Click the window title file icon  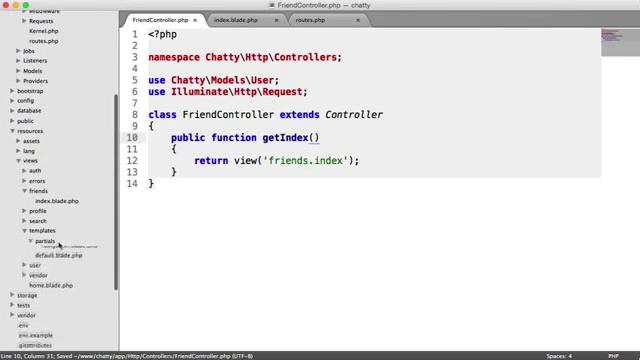point(271,5)
